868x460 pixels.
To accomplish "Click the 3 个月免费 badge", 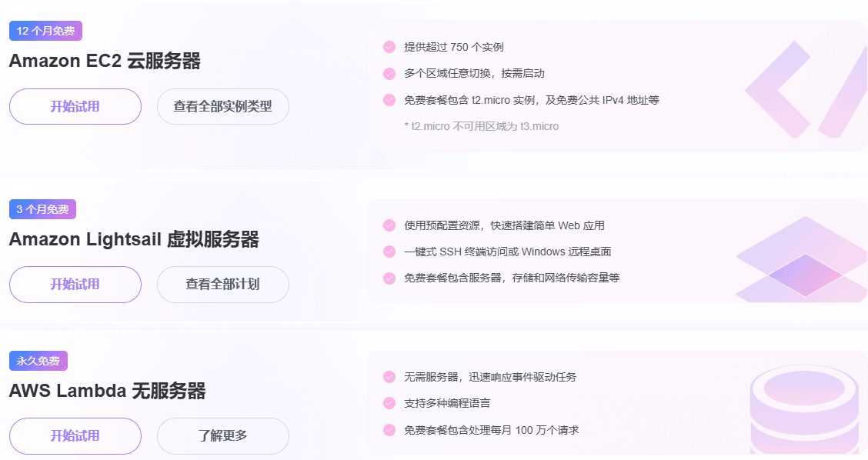I will click(43, 208).
